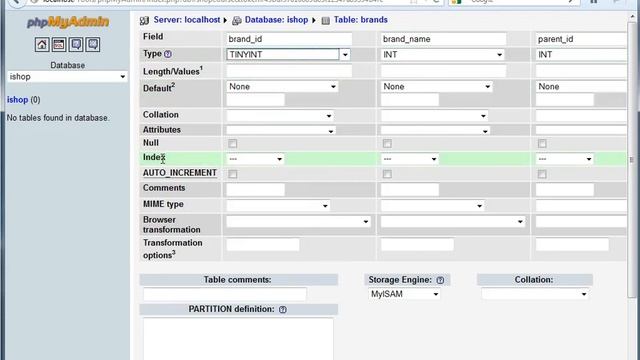This screenshot has width=640, height=360.
Task: Open the Index dropdown for brand_id
Action: (255, 159)
